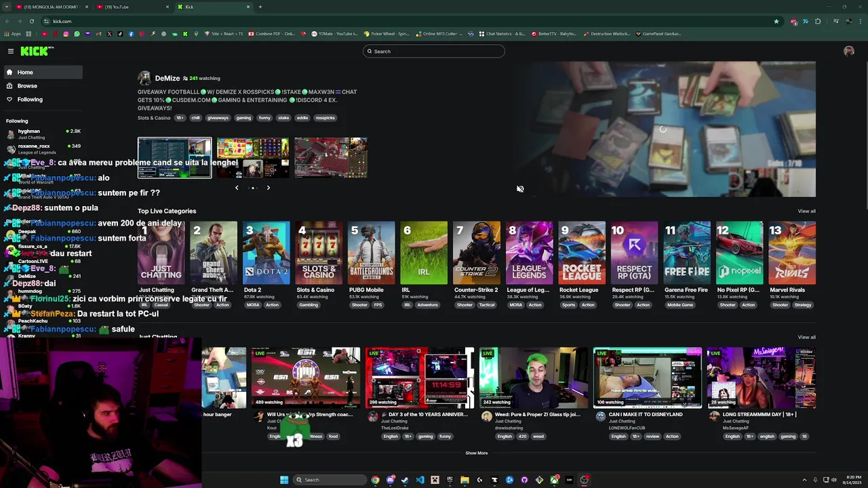
Task: Open Chrome from the taskbar
Action: tap(375, 480)
